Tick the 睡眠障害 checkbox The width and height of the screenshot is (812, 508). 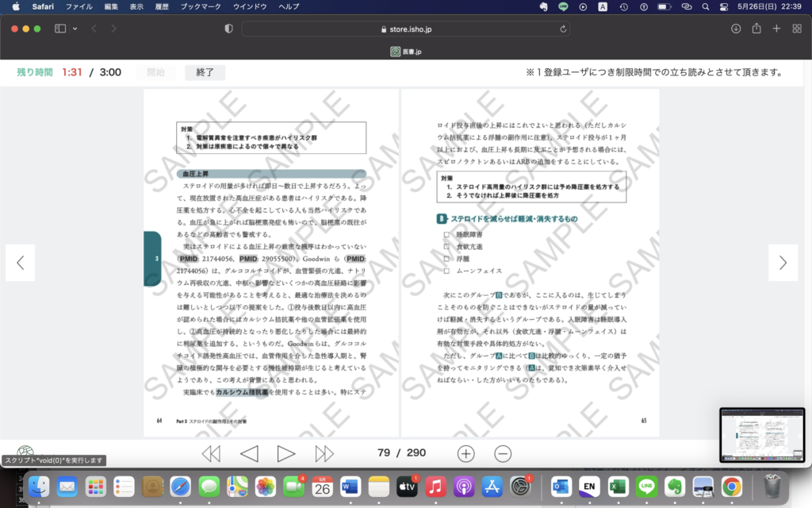click(447, 235)
